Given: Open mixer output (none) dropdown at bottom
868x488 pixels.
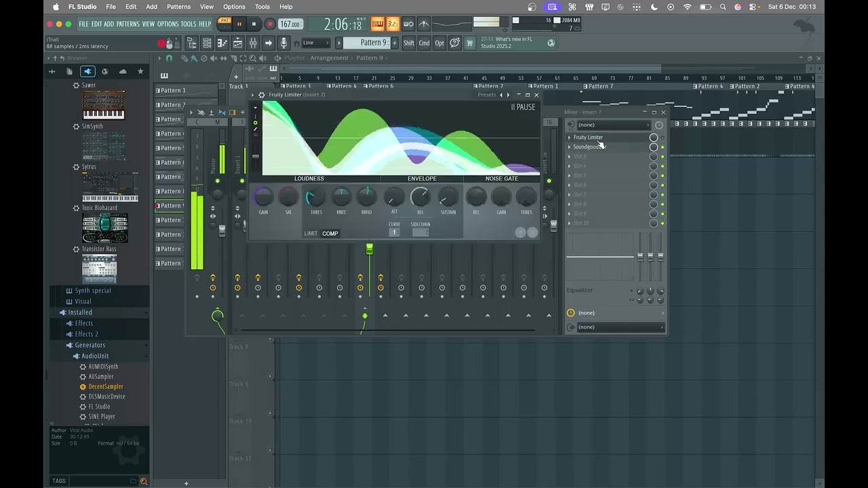Looking at the screenshot, I should [x=620, y=327].
